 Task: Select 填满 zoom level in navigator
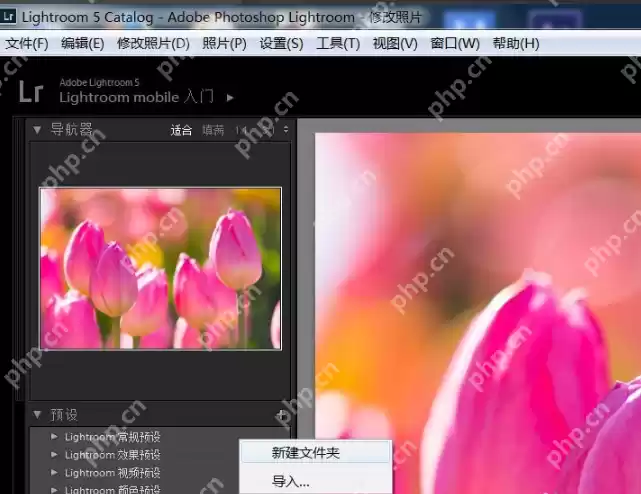point(213,130)
